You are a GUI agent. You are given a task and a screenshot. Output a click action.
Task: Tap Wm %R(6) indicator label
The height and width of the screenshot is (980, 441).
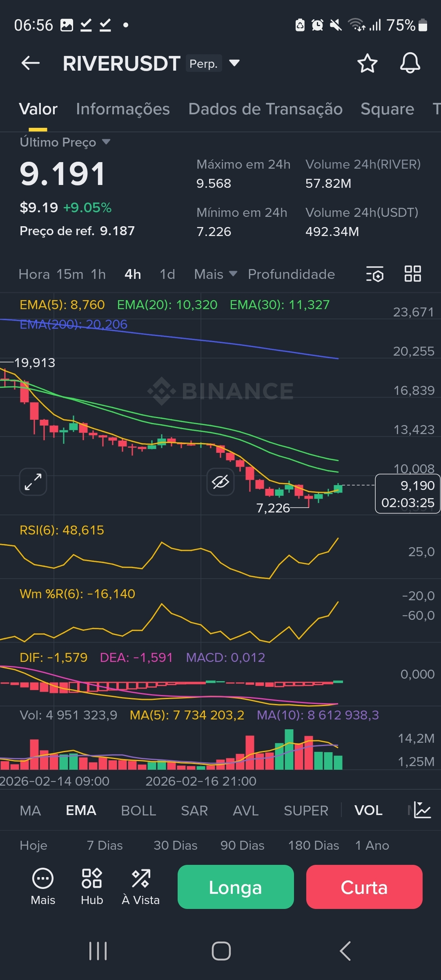tap(78, 594)
